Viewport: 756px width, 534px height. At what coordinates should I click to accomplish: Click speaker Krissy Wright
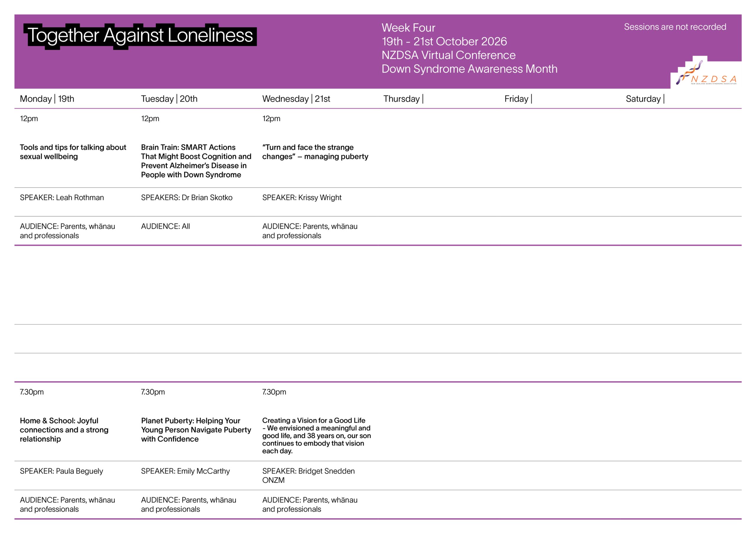[x=320, y=197]
